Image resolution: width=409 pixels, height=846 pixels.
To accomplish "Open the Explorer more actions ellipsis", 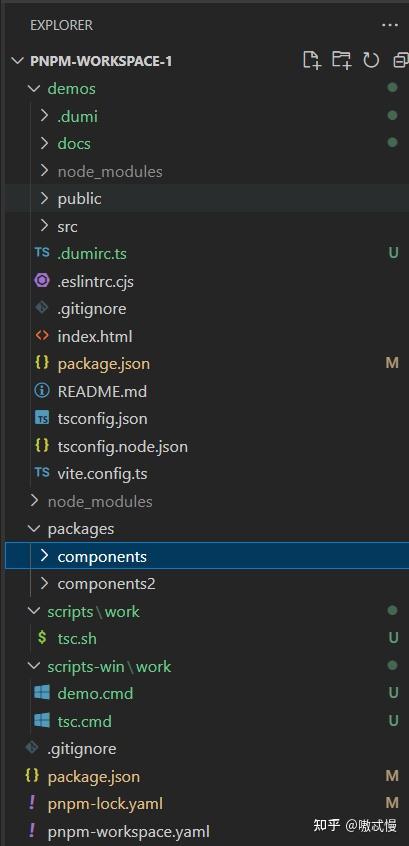I will pyautogui.click(x=390, y=25).
